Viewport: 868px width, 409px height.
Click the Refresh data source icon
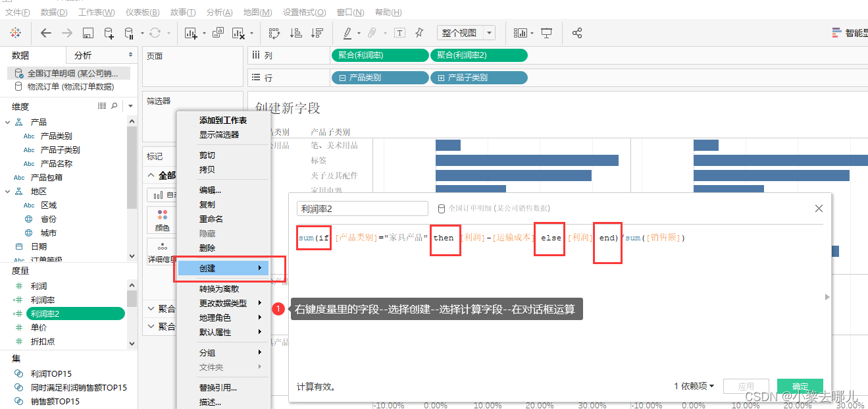155,33
